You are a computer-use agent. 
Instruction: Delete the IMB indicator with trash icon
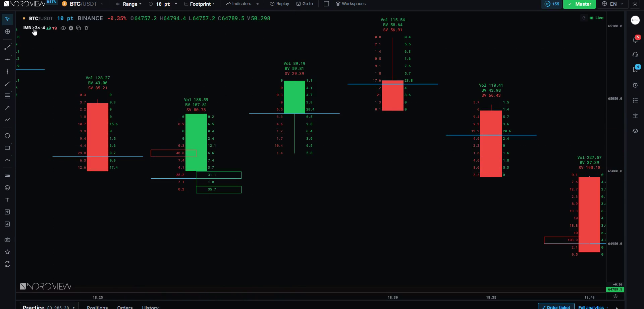click(x=86, y=28)
